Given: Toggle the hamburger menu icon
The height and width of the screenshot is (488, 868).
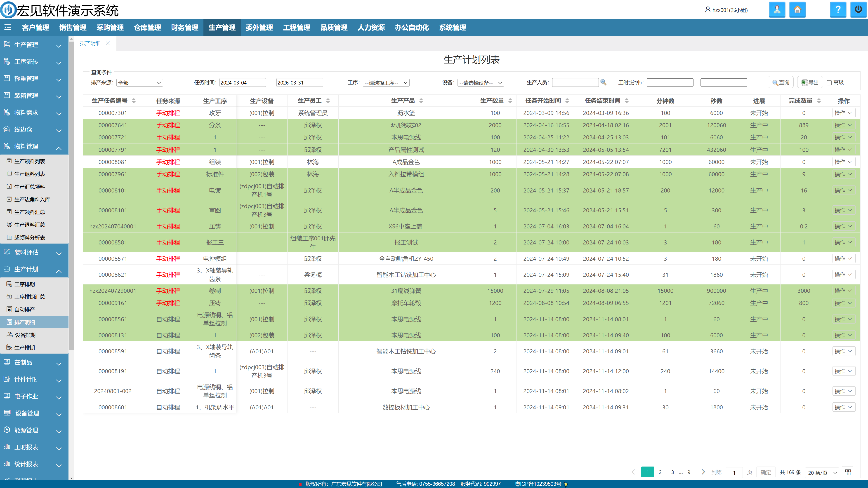Looking at the screenshot, I should pos(8,28).
